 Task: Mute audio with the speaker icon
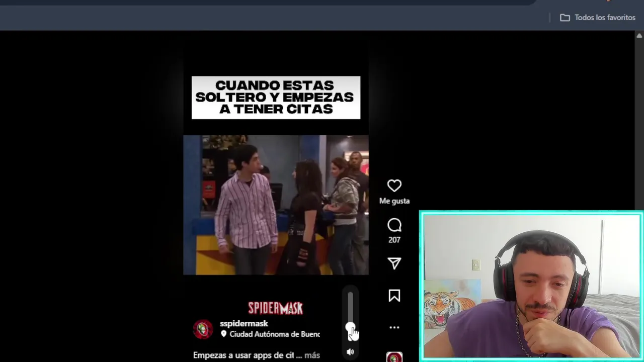[x=350, y=352]
